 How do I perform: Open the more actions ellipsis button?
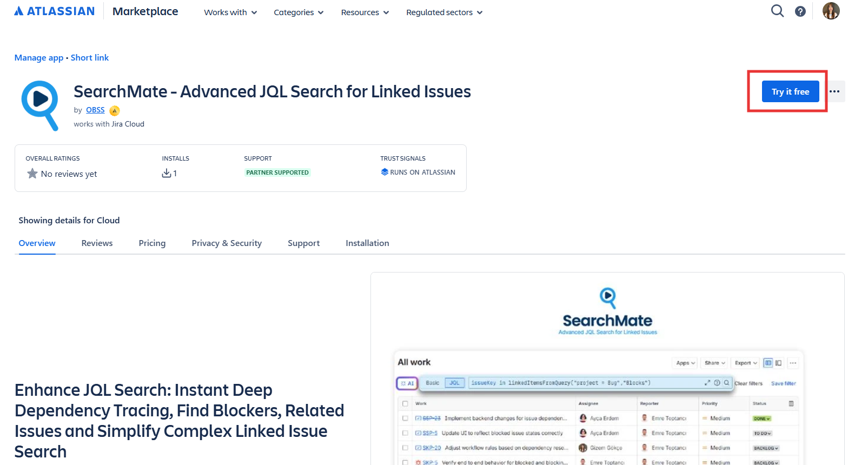pyautogui.click(x=834, y=91)
